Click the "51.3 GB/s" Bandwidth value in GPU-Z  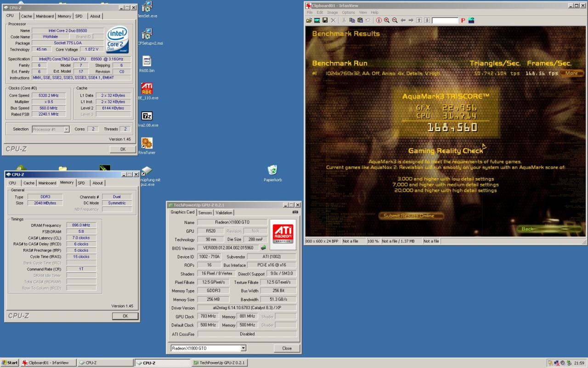coord(278,299)
